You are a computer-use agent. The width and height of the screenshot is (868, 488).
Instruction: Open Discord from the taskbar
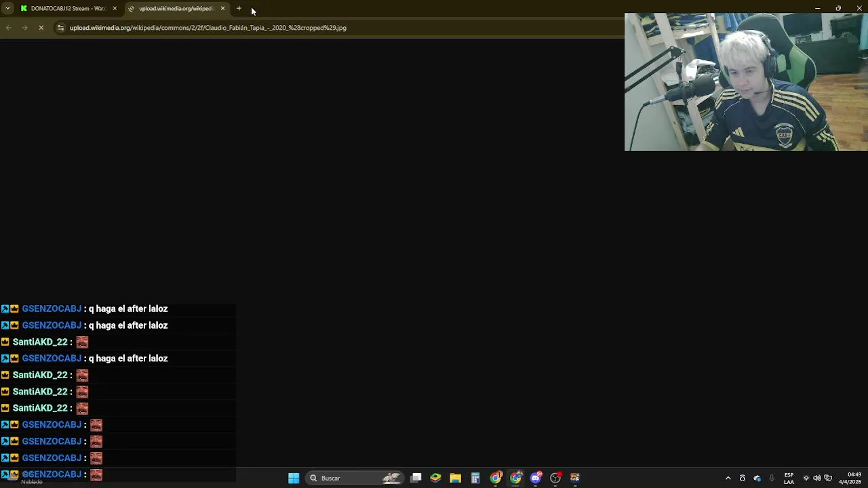536,478
